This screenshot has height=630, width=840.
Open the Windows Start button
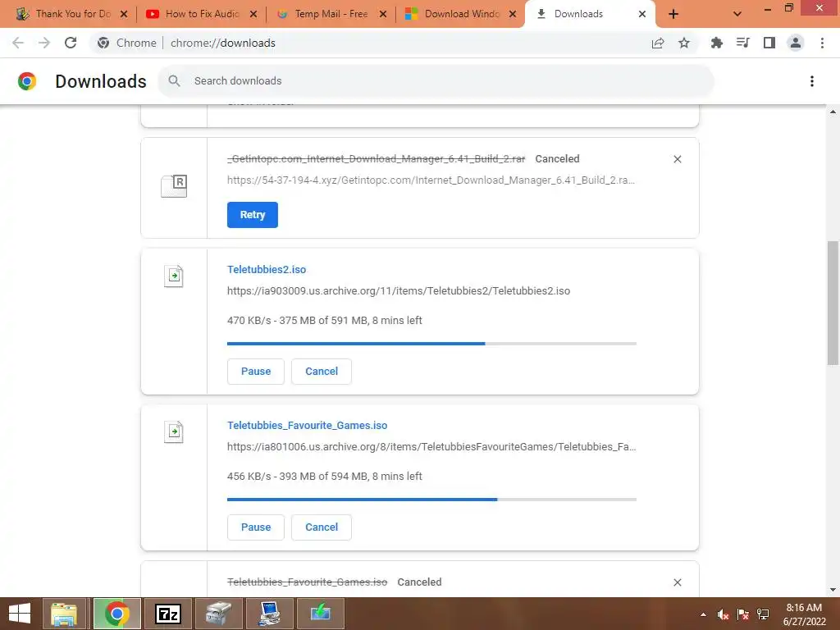[20, 614]
